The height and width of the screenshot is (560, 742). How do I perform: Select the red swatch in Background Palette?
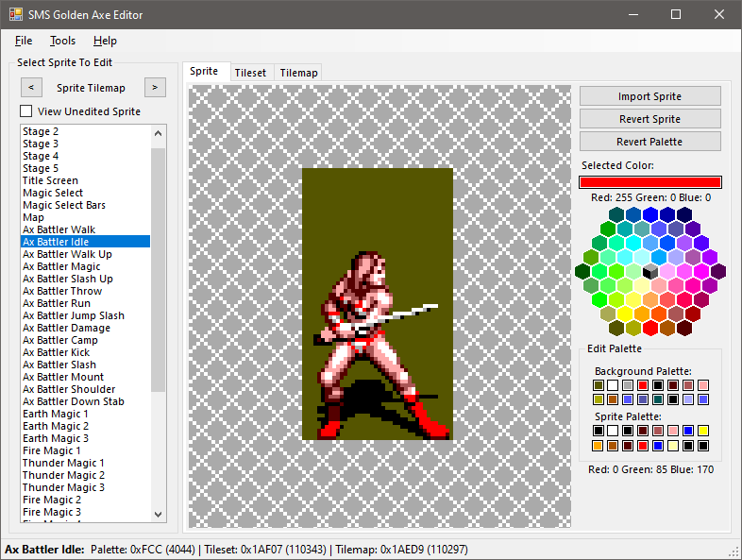(643, 385)
